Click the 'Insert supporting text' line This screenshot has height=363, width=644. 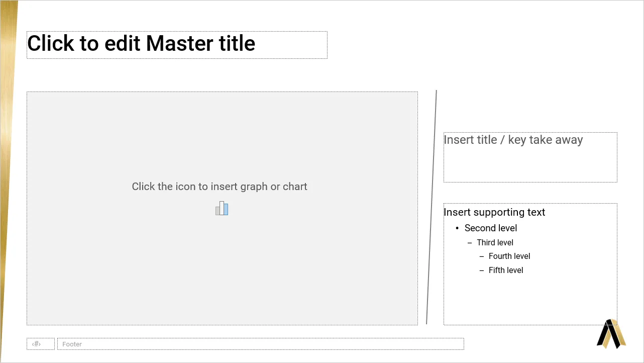coord(494,212)
